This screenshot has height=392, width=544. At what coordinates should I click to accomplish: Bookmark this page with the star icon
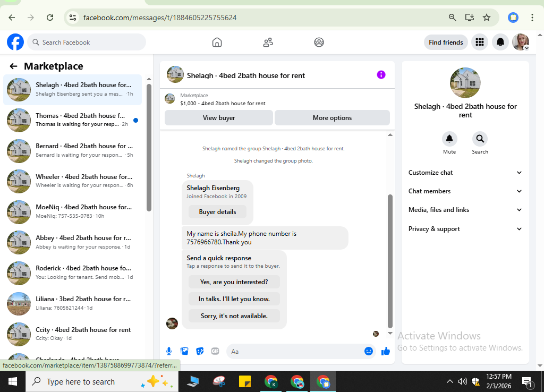click(487, 18)
